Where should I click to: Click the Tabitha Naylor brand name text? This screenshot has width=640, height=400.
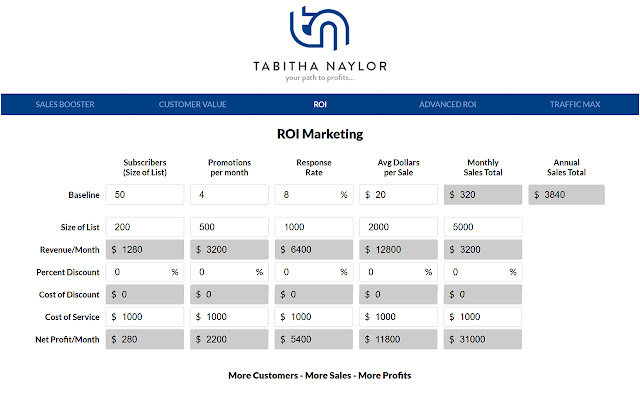point(320,66)
